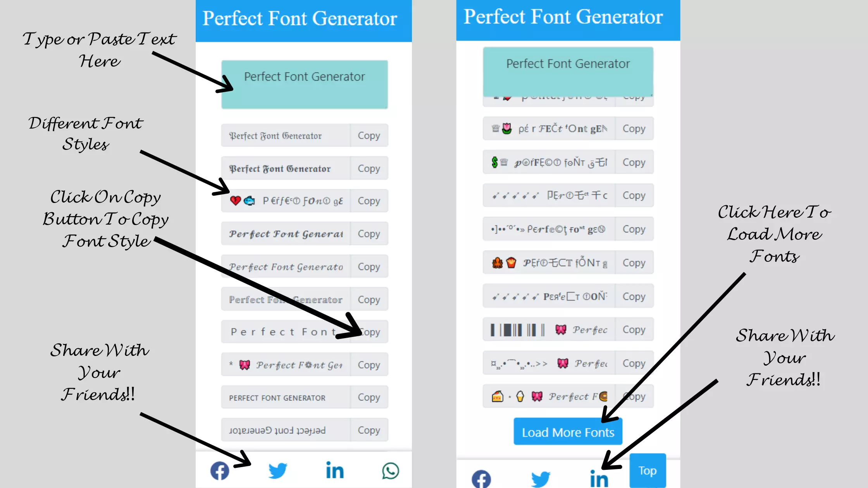The width and height of the screenshot is (868, 488).
Task: Copy the barcode decorated font style
Action: (x=634, y=330)
